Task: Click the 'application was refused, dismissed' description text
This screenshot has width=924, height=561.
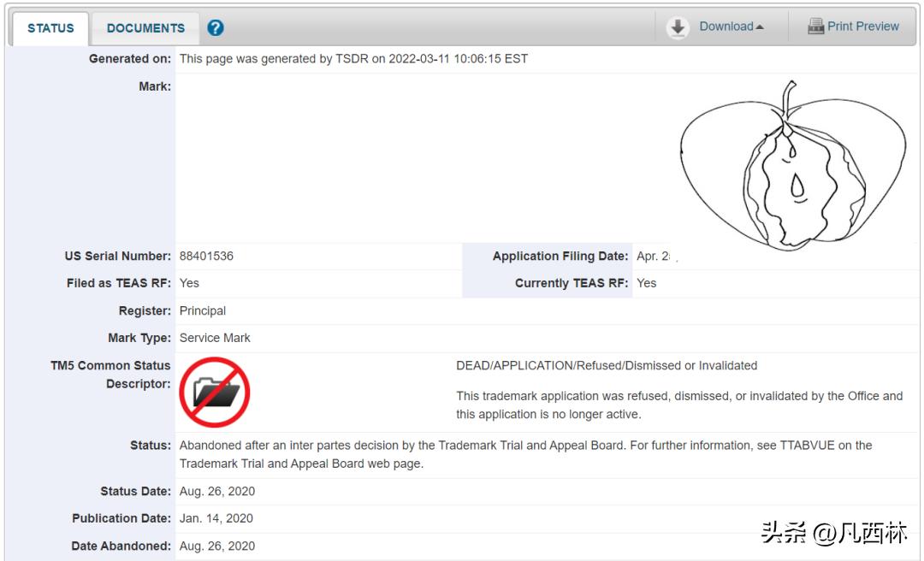Action: point(679,405)
